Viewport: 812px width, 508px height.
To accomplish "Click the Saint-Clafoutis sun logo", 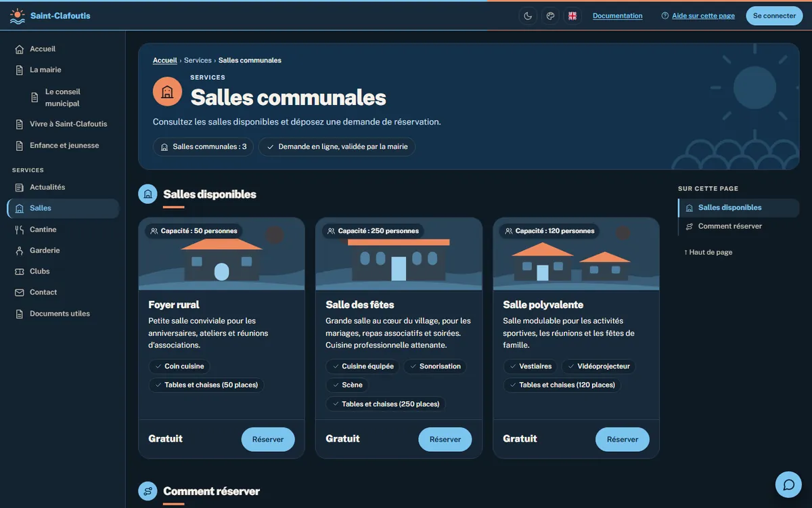I will pyautogui.click(x=18, y=16).
